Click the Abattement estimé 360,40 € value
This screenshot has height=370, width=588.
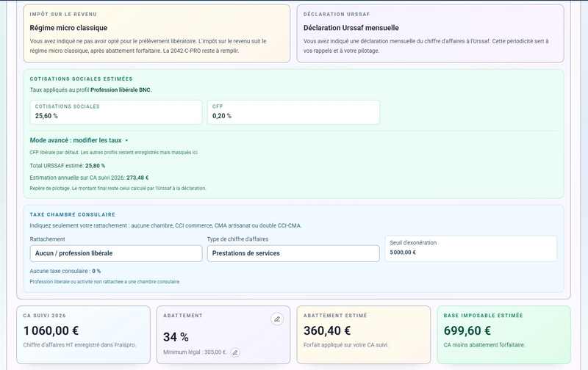(327, 330)
